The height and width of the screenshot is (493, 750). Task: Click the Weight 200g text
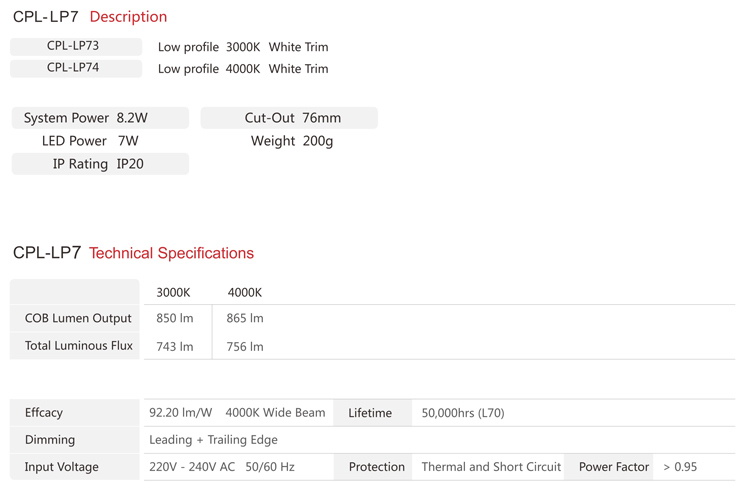pos(292,141)
